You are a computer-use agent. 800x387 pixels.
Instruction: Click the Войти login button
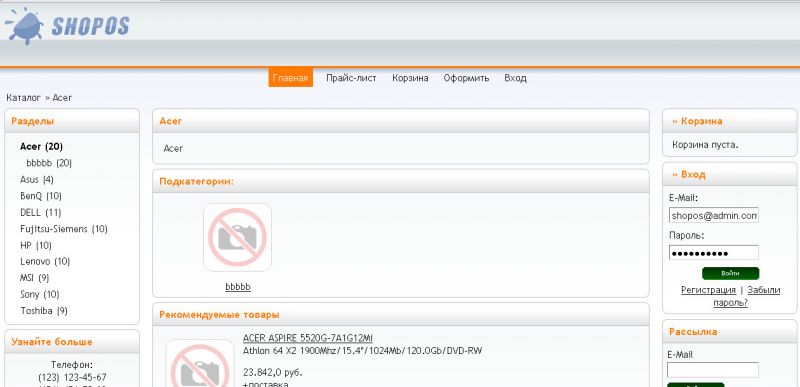730,273
